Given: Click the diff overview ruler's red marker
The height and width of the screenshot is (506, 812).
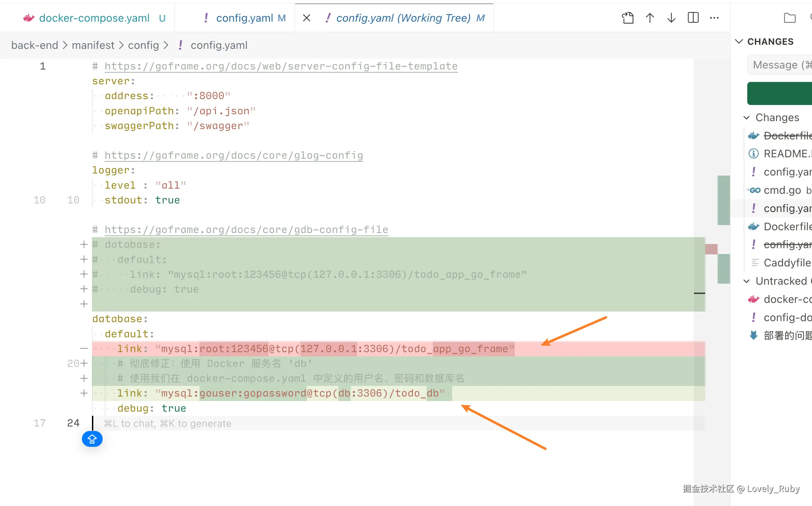Looking at the screenshot, I should [x=711, y=249].
